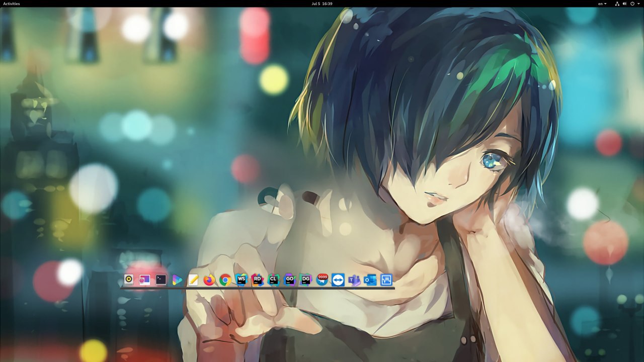Open the 'en' keyboard layout dropdown
The width and height of the screenshot is (644, 362).
click(x=602, y=4)
